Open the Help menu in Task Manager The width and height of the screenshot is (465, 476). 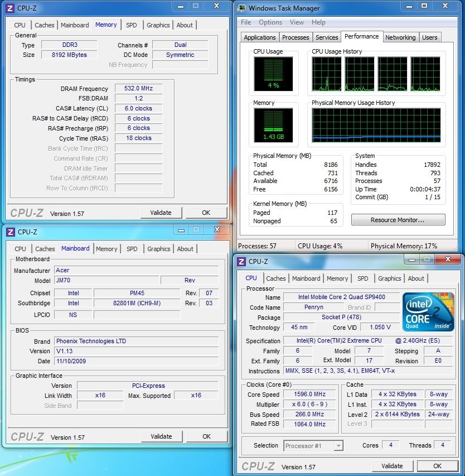(x=318, y=22)
